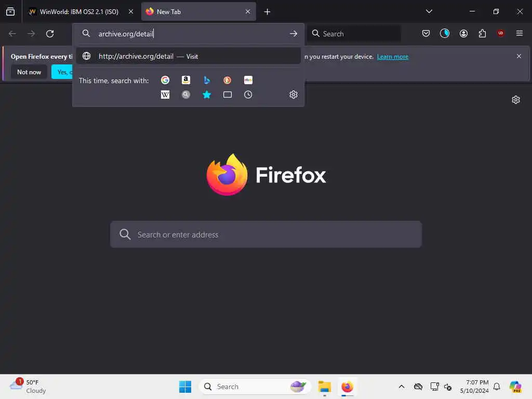
Task: Open the Copilot preview icon in the taskbar
Action: tap(515, 387)
